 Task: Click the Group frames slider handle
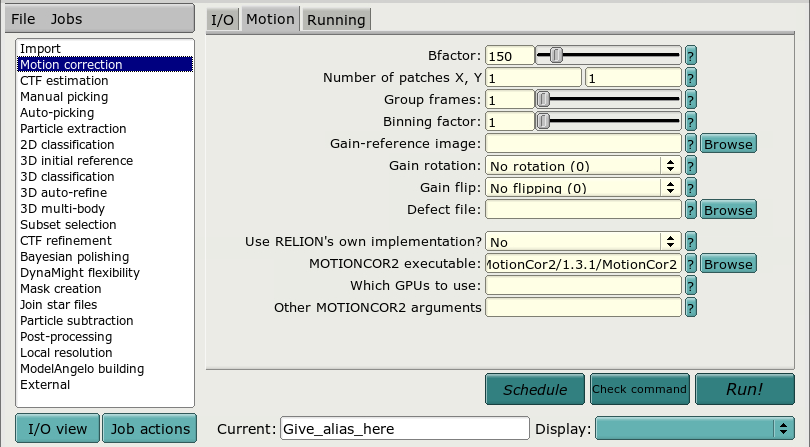pos(543,99)
